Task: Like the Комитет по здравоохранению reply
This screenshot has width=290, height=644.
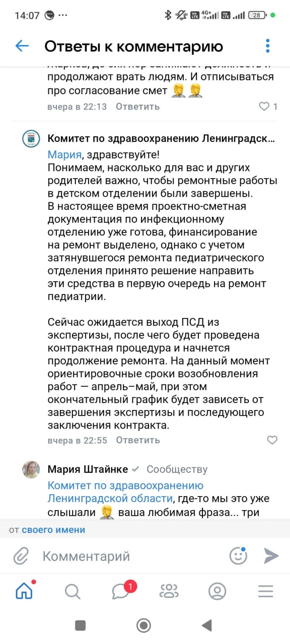Action: [272, 440]
